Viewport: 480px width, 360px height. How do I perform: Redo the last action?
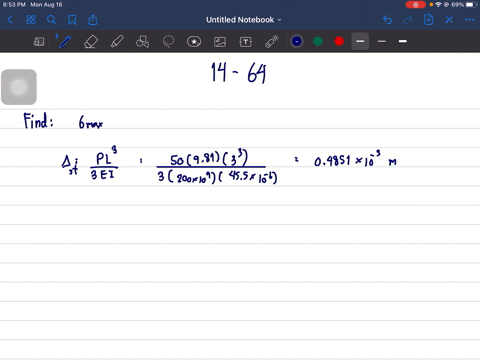point(408,20)
